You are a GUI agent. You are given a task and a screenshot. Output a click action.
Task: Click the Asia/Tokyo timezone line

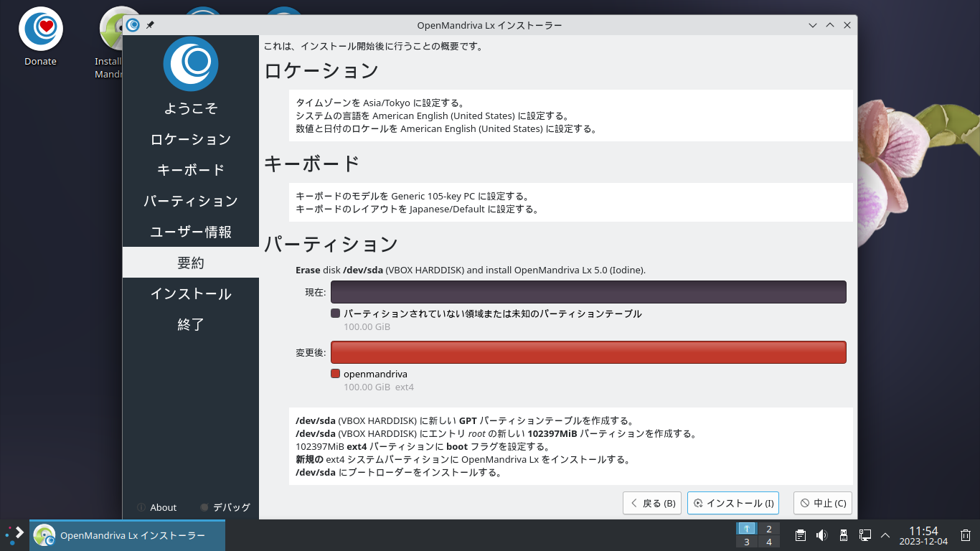pyautogui.click(x=380, y=103)
